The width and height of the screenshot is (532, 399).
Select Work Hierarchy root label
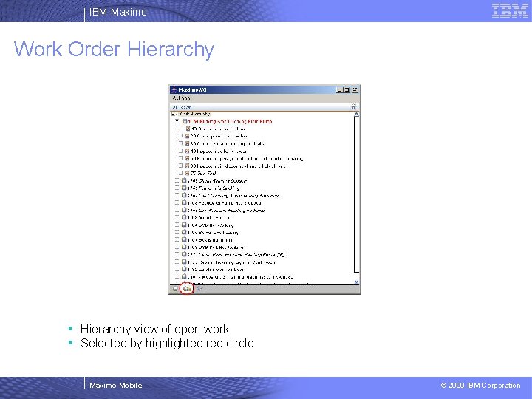[x=194, y=114]
